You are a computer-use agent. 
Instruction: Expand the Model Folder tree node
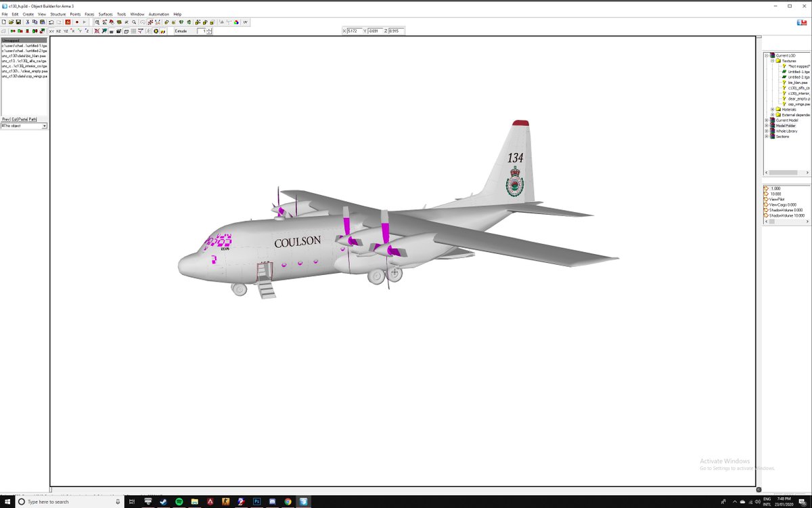tap(767, 125)
